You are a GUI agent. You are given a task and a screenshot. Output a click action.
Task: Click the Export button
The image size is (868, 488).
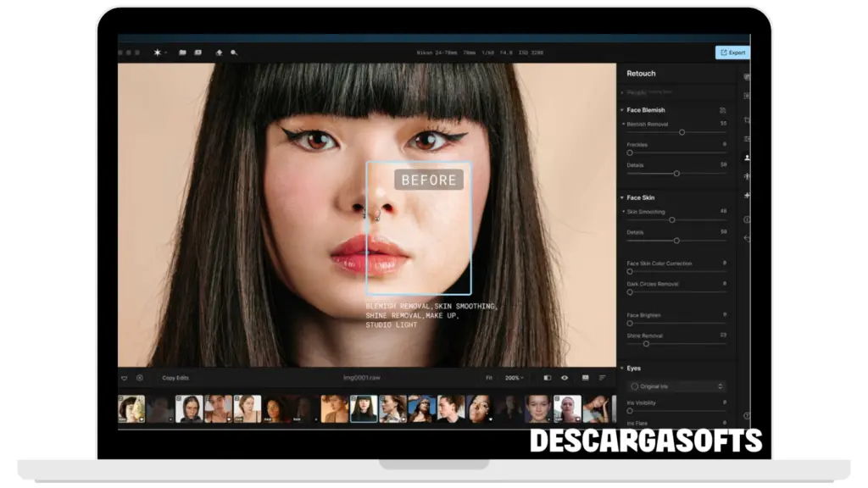(732, 53)
